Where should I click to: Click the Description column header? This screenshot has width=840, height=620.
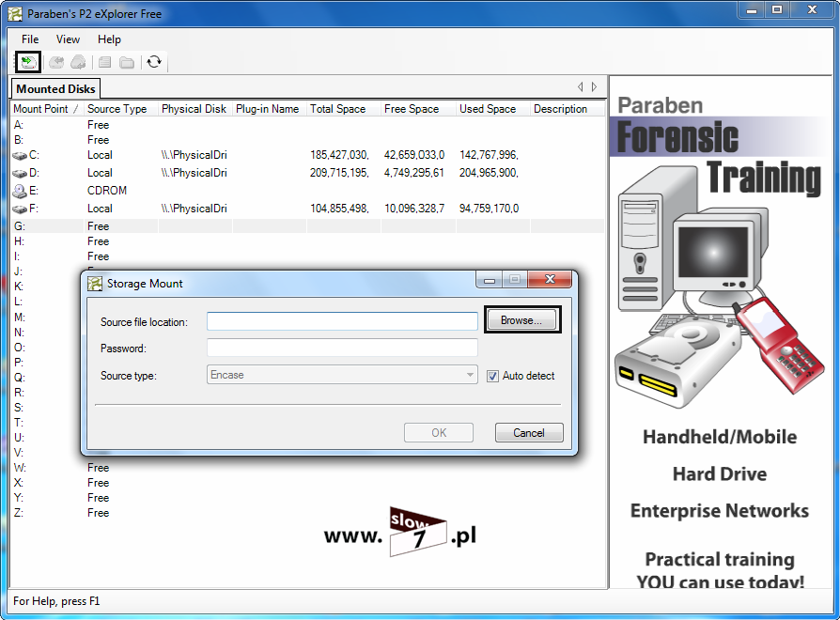coord(568,109)
